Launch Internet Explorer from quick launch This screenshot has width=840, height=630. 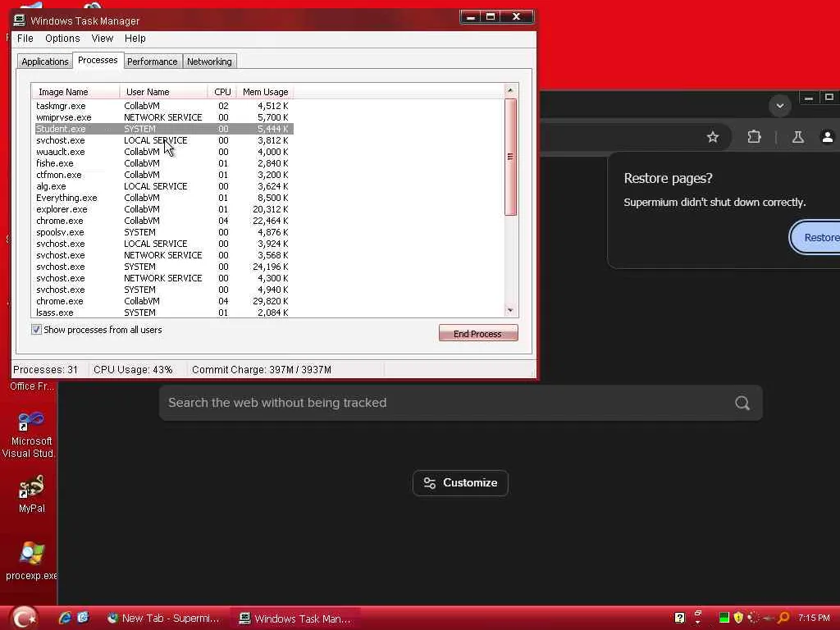[65, 618]
